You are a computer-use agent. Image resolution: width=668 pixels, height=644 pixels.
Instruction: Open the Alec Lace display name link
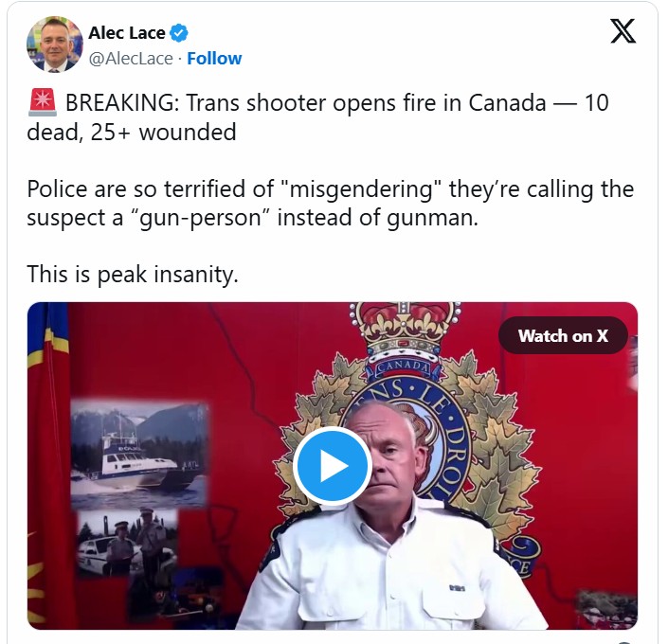(x=127, y=33)
